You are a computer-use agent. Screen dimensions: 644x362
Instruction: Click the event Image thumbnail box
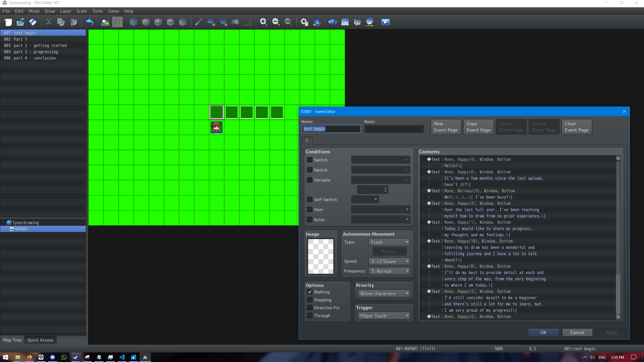tap(321, 256)
